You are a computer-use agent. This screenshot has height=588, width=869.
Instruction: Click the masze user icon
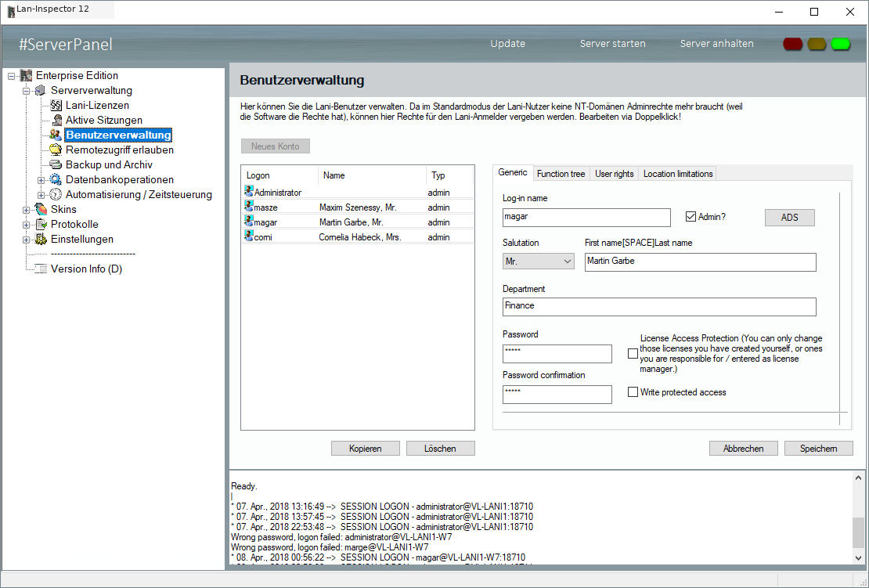249,207
